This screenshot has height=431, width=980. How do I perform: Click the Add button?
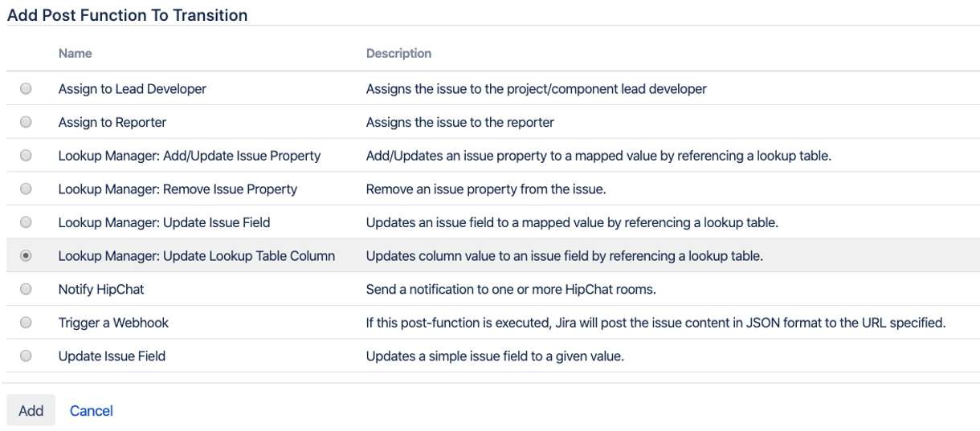coord(31,410)
